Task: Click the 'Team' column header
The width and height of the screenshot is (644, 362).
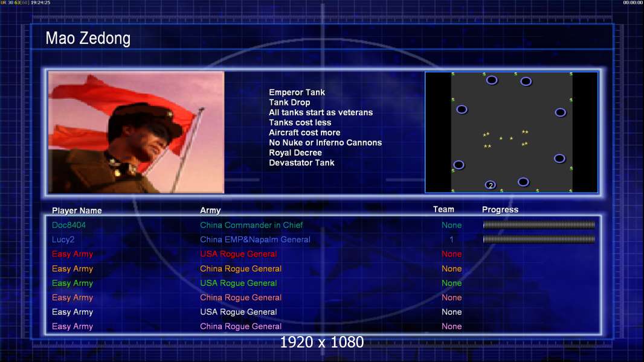Action: point(443,209)
